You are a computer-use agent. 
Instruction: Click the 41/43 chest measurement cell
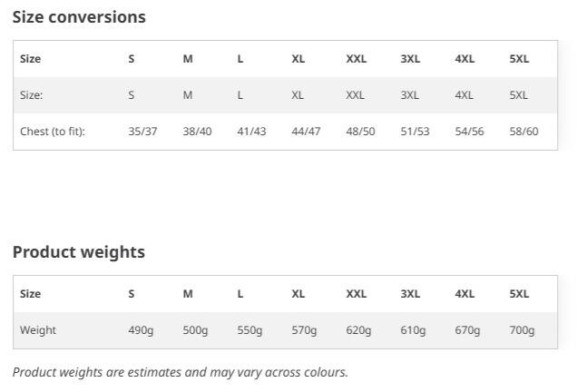click(x=251, y=132)
